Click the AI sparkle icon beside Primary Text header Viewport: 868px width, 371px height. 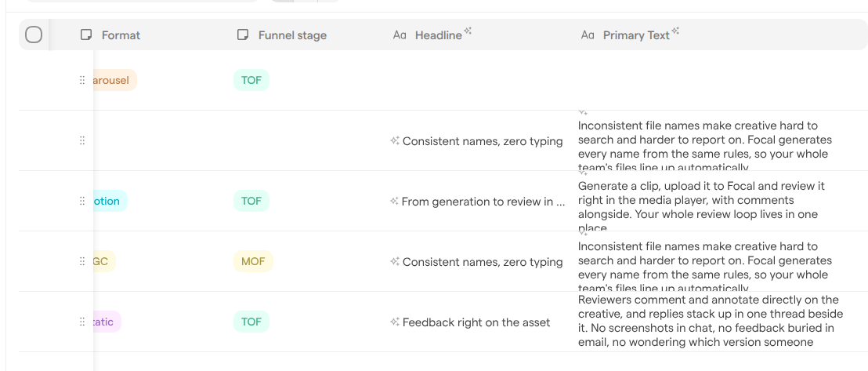coord(675,31)
